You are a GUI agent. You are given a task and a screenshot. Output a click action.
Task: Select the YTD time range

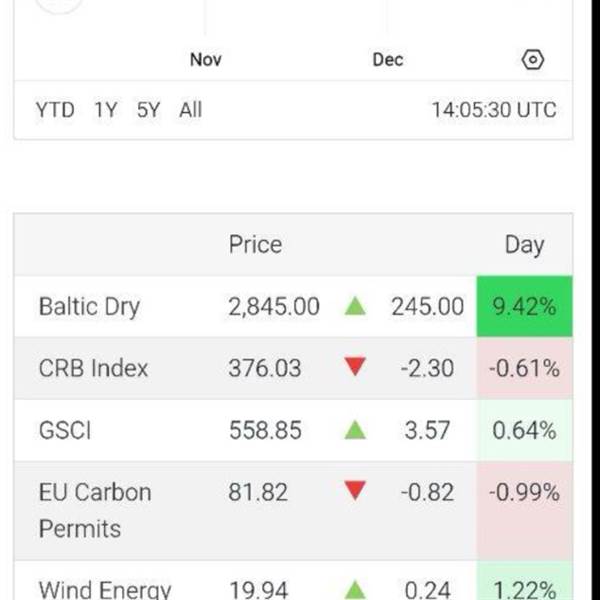coord(55,110)
